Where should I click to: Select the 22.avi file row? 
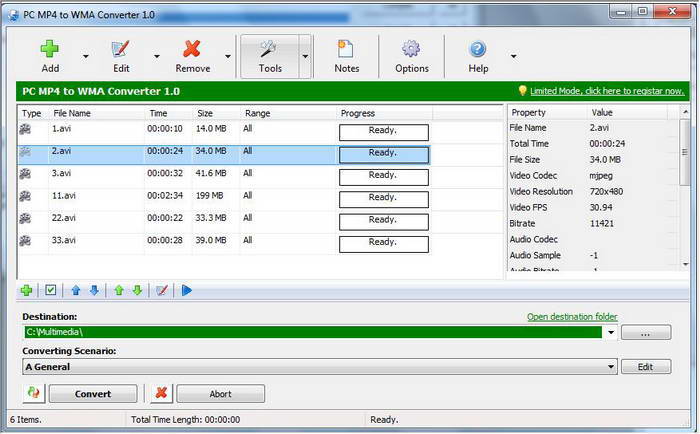(223, 221)
